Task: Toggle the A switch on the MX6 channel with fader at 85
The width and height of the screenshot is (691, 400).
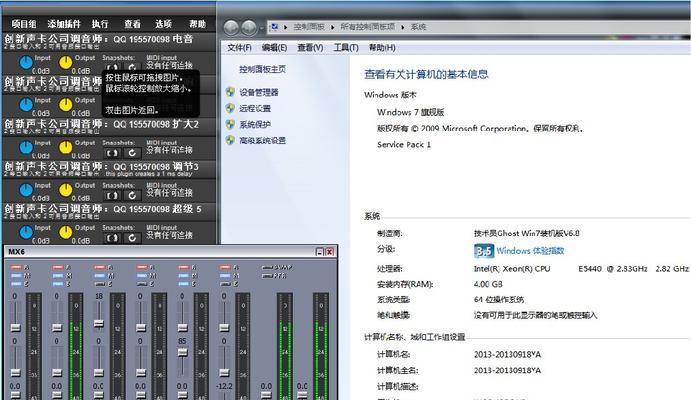Action: pyautogui.click(x=184, y=267)
